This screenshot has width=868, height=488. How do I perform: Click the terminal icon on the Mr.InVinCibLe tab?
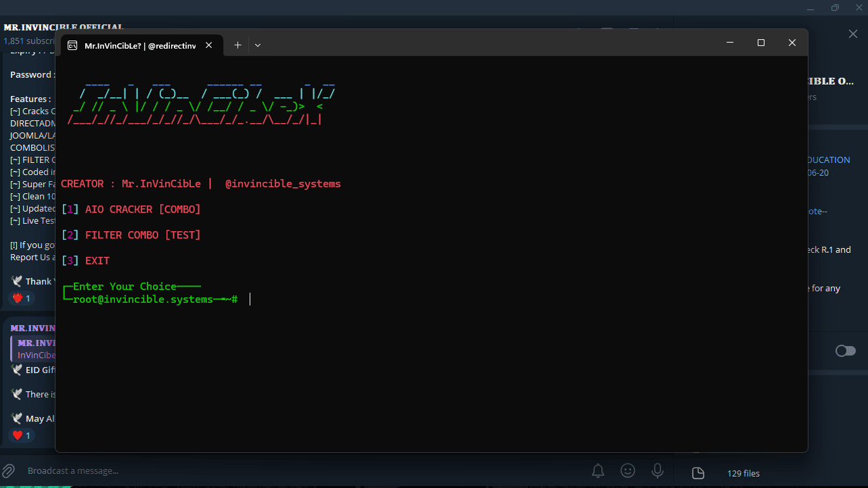point(72,45)
